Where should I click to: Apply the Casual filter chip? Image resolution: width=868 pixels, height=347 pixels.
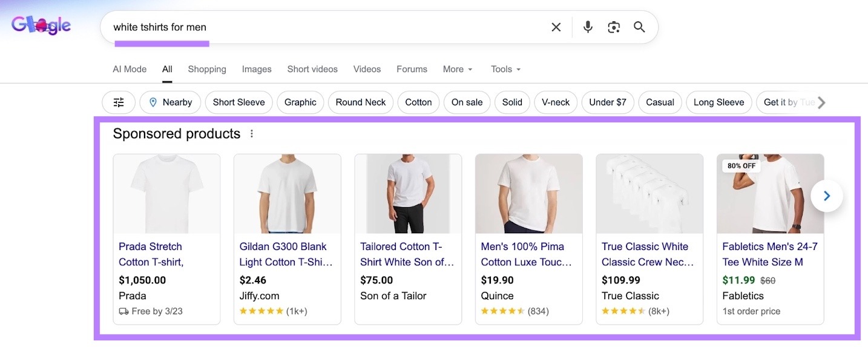[660, 102]
